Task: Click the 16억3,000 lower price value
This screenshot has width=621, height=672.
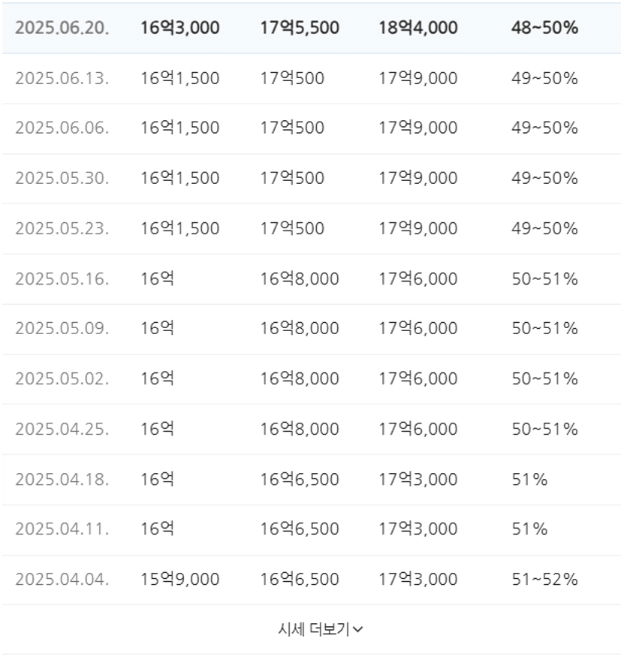Action: point(180,28)
